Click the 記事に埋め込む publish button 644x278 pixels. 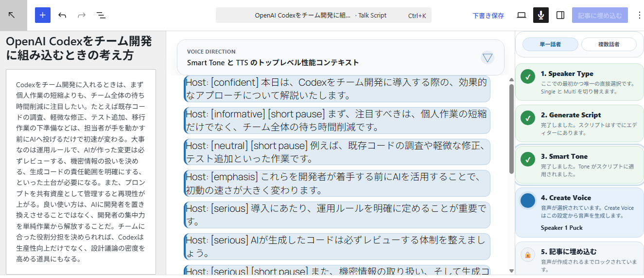click(600, 15)
